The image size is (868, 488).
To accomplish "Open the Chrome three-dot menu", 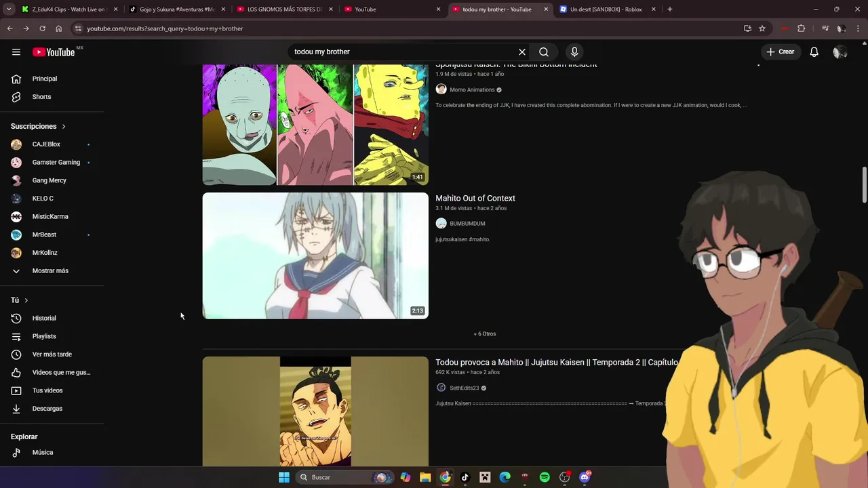I will pos(859,28).
